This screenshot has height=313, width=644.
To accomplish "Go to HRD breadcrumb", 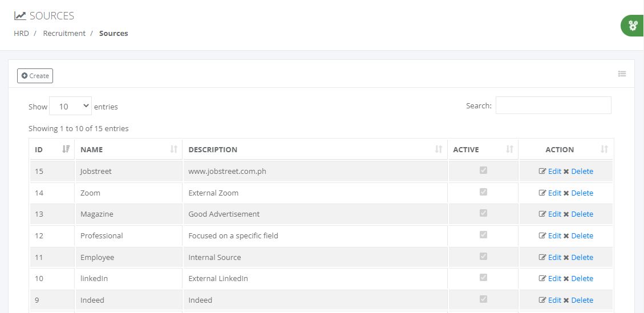I will tap(21, 34).
